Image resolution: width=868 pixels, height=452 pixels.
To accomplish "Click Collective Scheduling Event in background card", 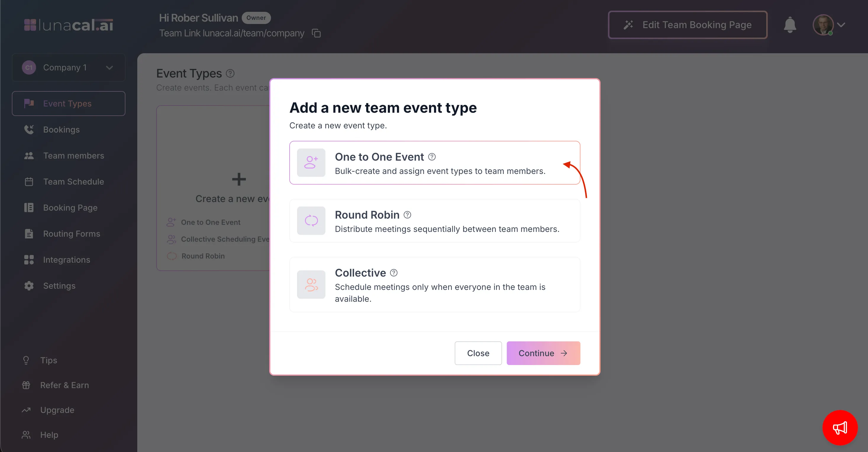I will click(x=225, y=239).
